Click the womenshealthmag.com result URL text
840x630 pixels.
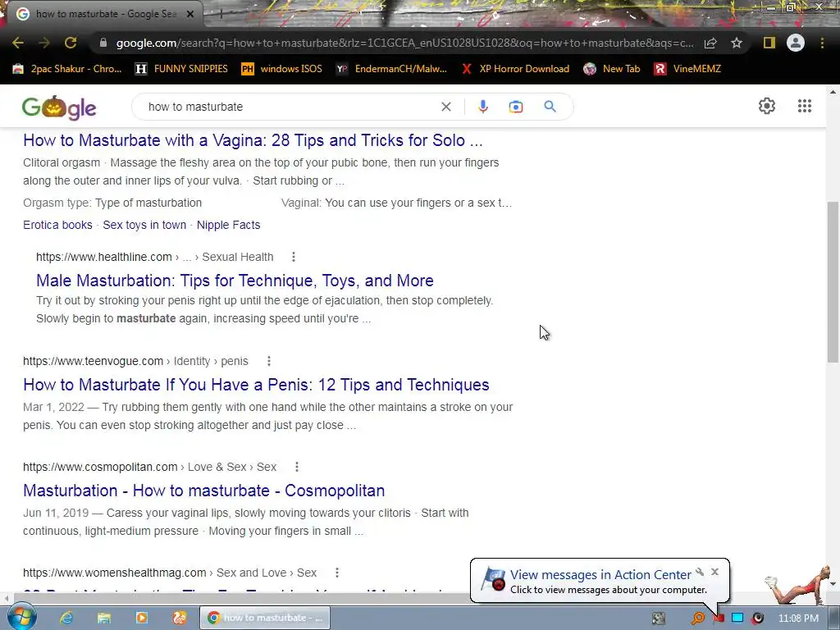coord(170,573)
